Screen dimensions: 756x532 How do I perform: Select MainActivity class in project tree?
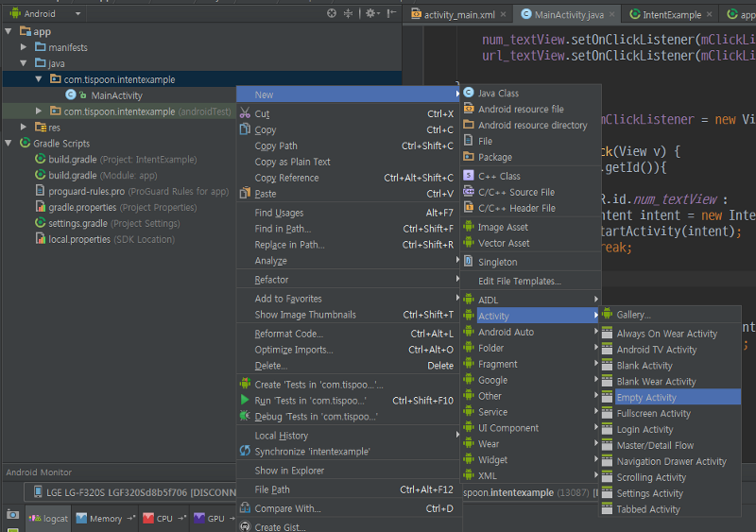[x=116, y=95]
